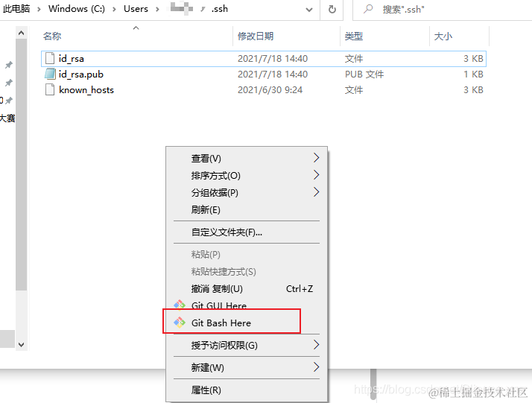This screenshot has width=532, height=403.
Task: Select the known_hosts file icon
Action: [50, 90]
